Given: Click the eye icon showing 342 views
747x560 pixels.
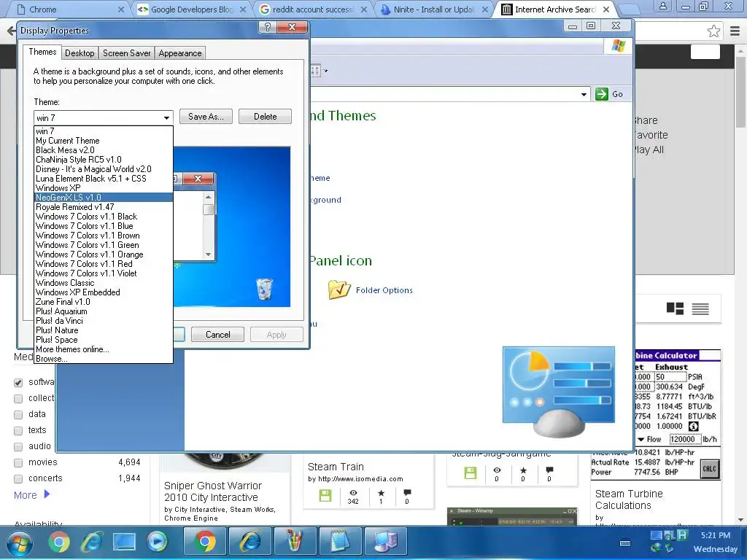Looking at the screenshot, I should coord(353,492).
